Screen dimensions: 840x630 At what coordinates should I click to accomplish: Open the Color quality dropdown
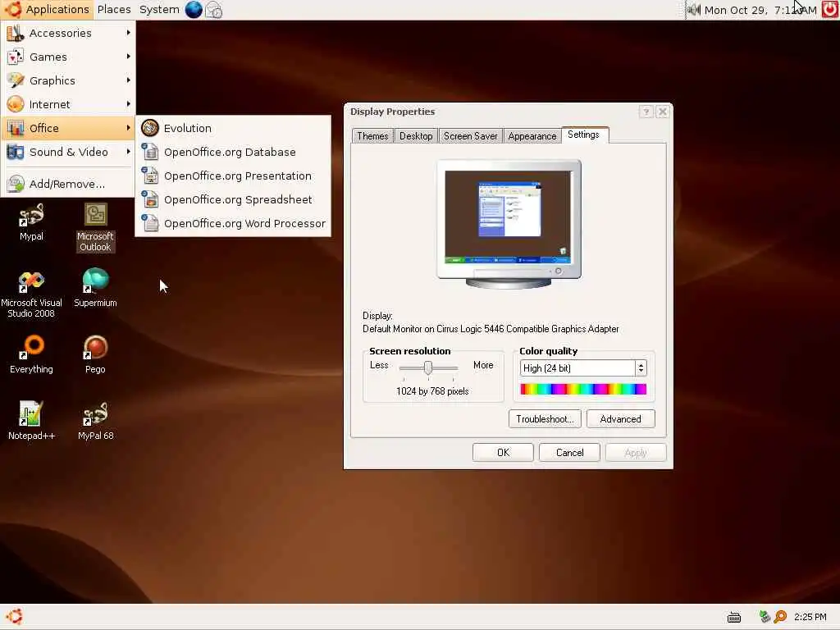(583, 368)
